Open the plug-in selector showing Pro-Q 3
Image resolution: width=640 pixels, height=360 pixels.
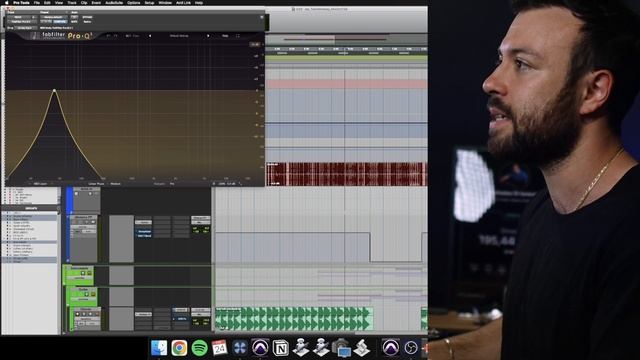[22, 22]
